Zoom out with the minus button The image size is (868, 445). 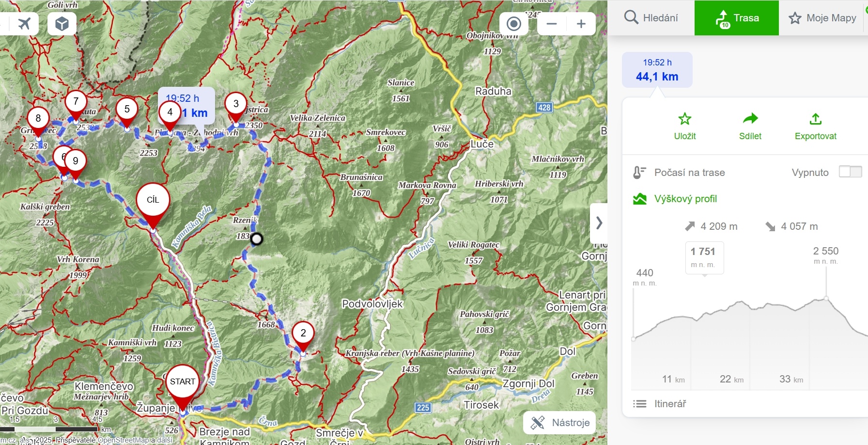[x=552, y=24]
